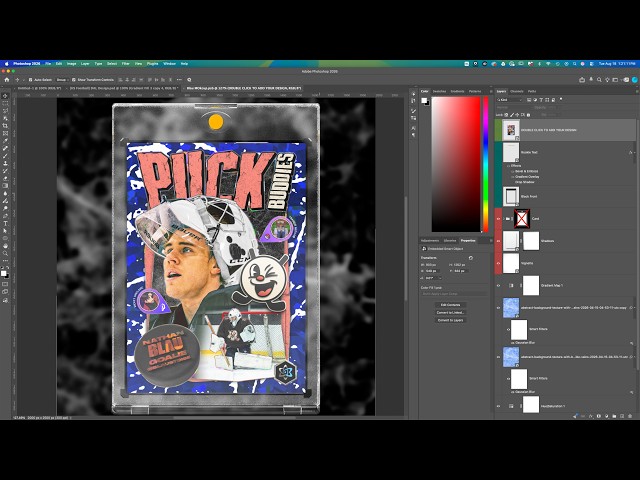Select the Zoom tool in toolbar
The height and width of the screenshot is (480, 640).
(5, 253)
